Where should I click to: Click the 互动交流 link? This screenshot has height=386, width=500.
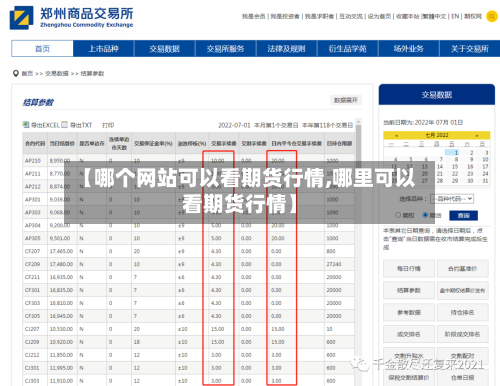[x=351, y=16]
